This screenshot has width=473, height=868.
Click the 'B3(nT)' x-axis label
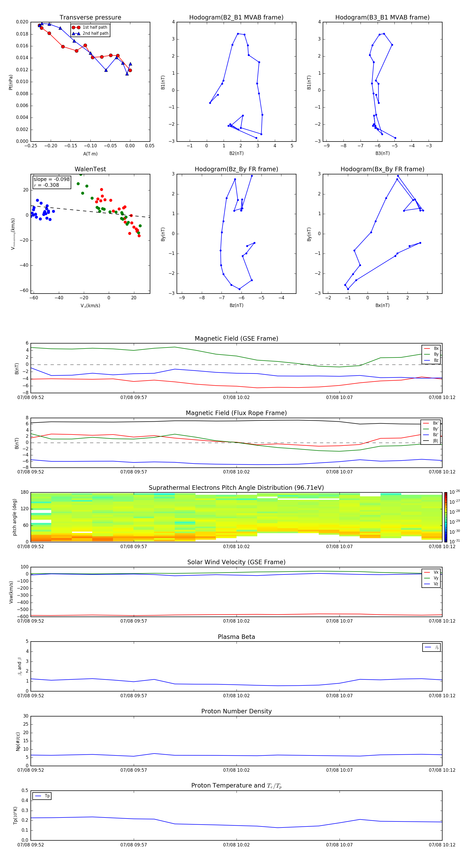382,153
